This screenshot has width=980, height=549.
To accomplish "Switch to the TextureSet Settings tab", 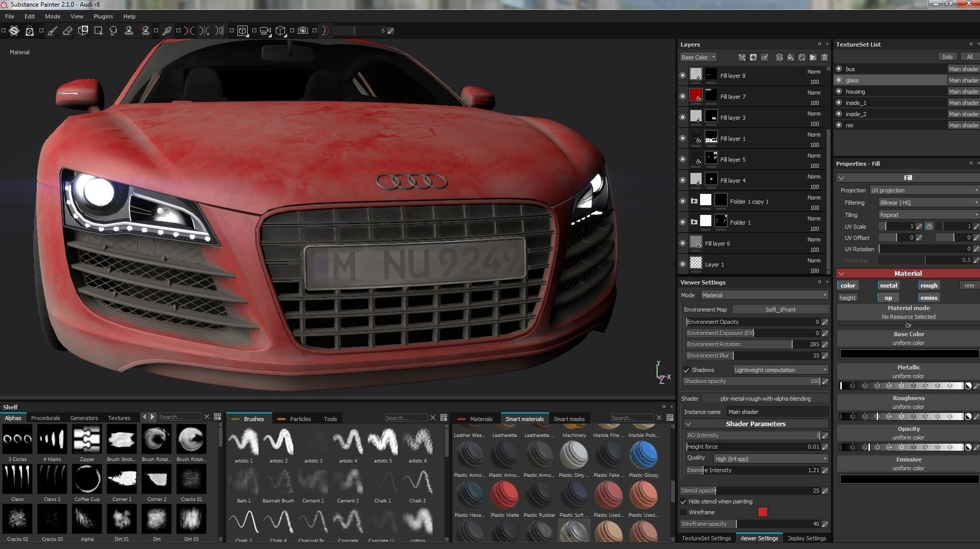I will (706, 538).
